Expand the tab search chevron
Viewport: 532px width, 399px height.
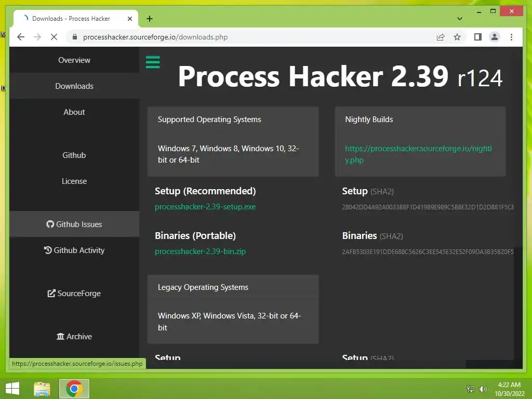(459, 19)
